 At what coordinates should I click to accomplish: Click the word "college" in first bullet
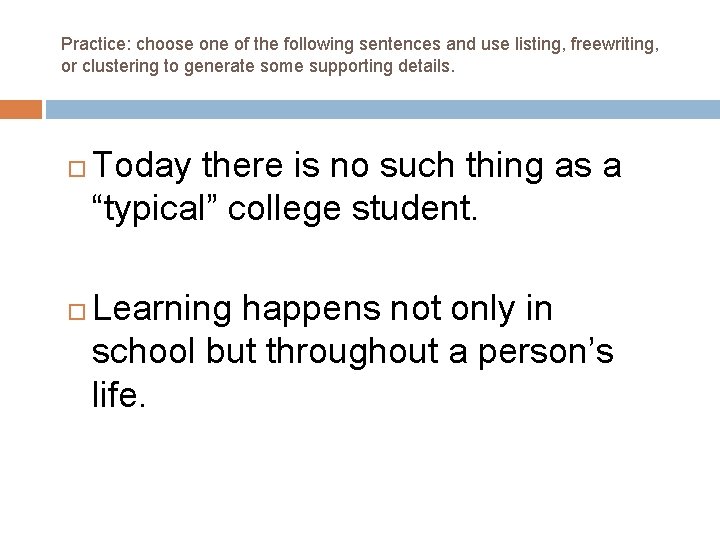[284, 209]
